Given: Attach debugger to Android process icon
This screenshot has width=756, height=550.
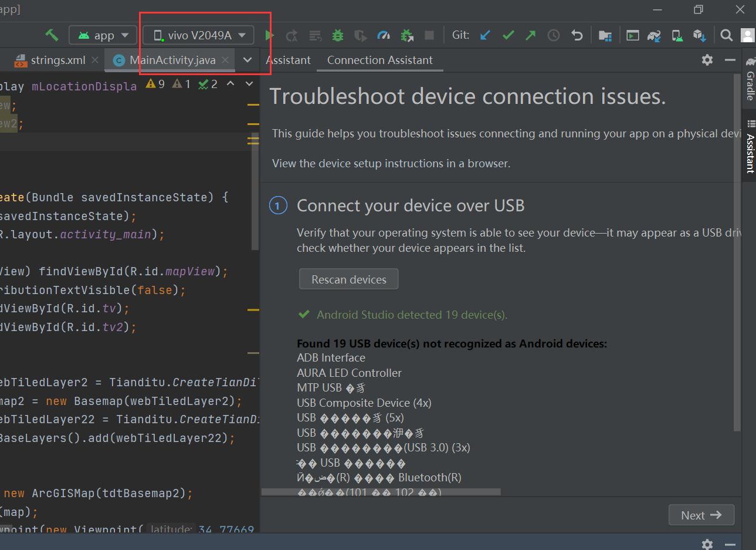Looking at the screenshot, I should pos(406,36).
